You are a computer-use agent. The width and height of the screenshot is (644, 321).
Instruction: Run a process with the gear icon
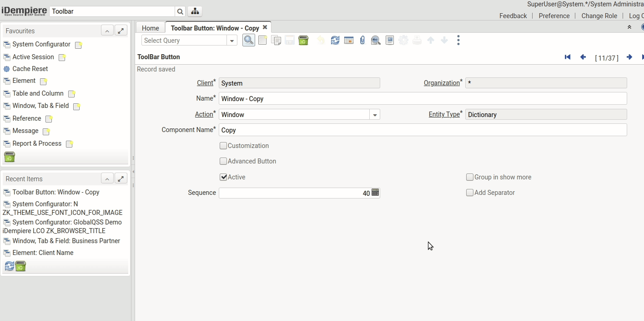(403, 40)
